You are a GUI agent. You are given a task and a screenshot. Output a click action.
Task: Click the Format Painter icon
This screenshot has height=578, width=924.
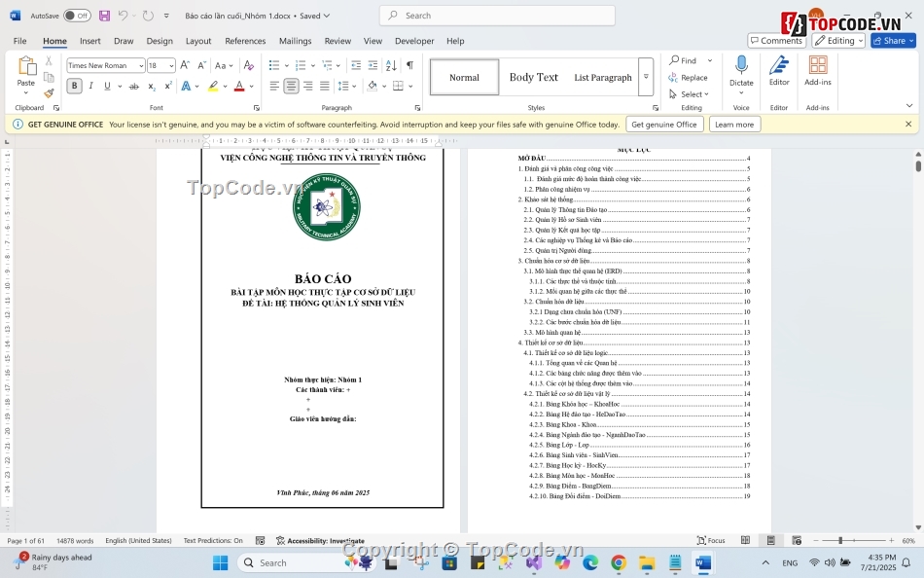[49, 93]
